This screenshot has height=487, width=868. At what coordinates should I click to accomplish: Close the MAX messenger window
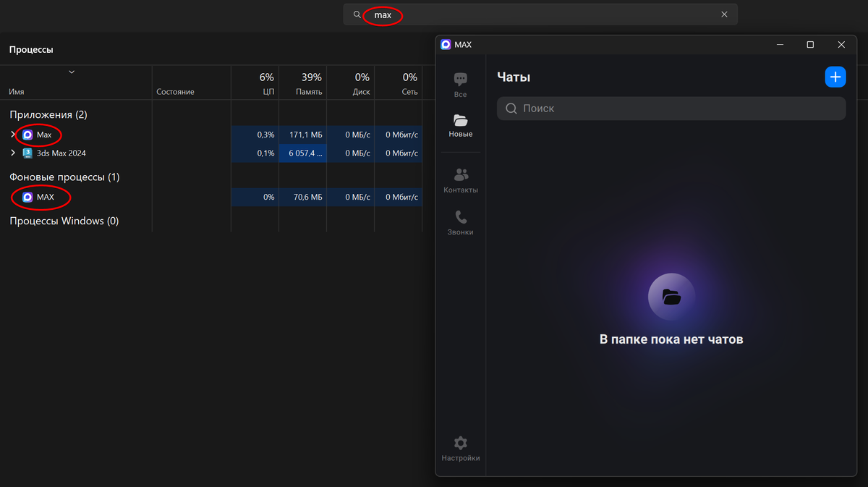[841, 45]
